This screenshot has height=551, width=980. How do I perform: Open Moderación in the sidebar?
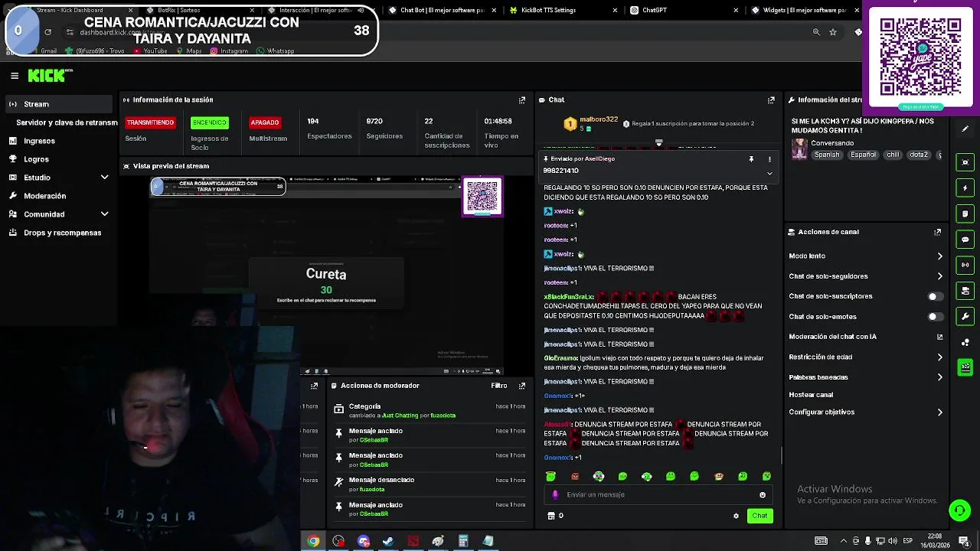(60, 196)
